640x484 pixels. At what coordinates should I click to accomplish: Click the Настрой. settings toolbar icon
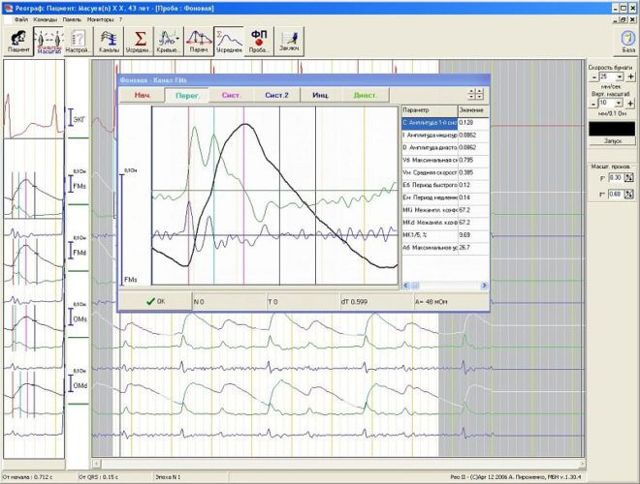(x=77, y=39)
